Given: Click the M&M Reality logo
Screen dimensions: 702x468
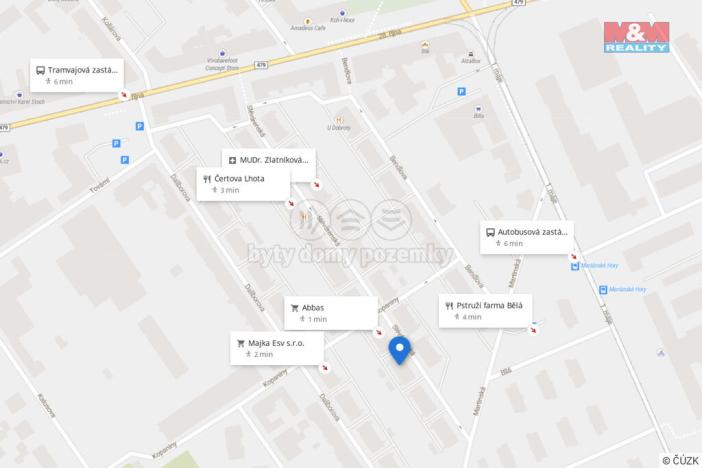Looking at the screenshot, I should (636, 37).
